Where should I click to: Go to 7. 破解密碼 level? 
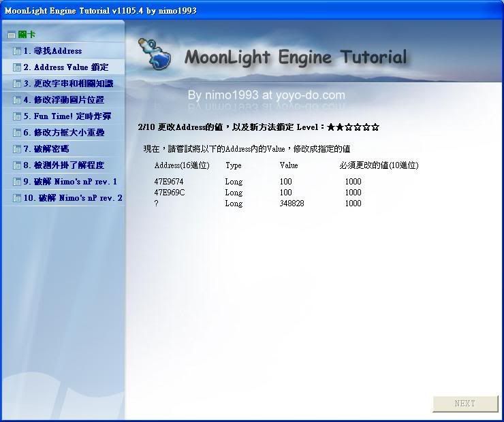(46, 149)
